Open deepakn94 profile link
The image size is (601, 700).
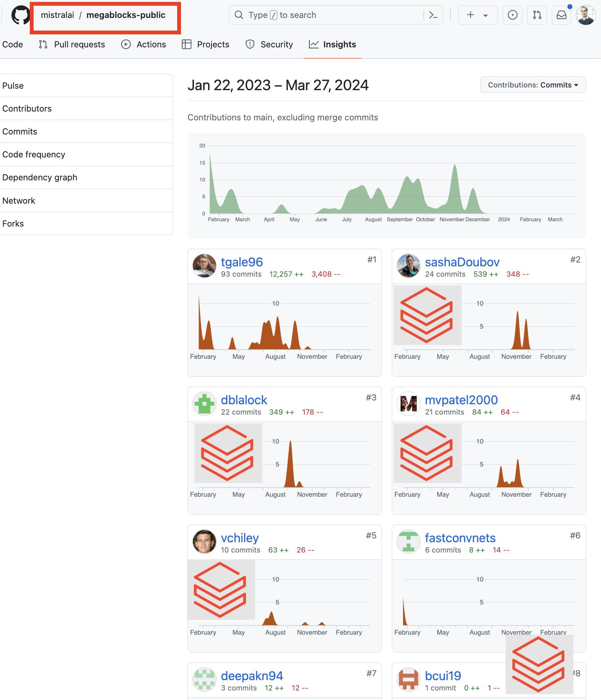pos(252,676)
